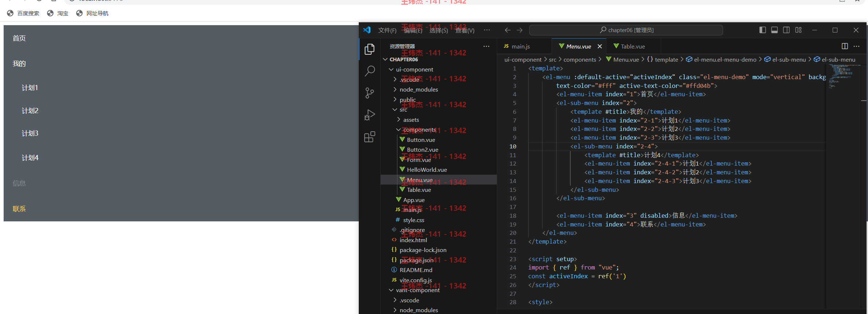This screenshot has height=314, width=868.
Task: Click the VS Code logo icon
Action: (x=367, y=30)
